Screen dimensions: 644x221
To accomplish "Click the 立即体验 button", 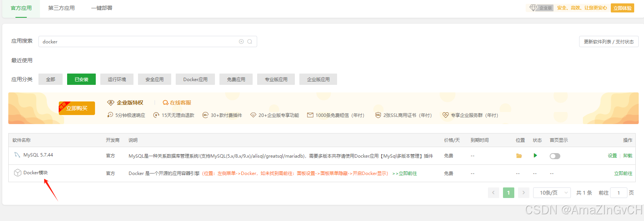I will pos(623,8).
